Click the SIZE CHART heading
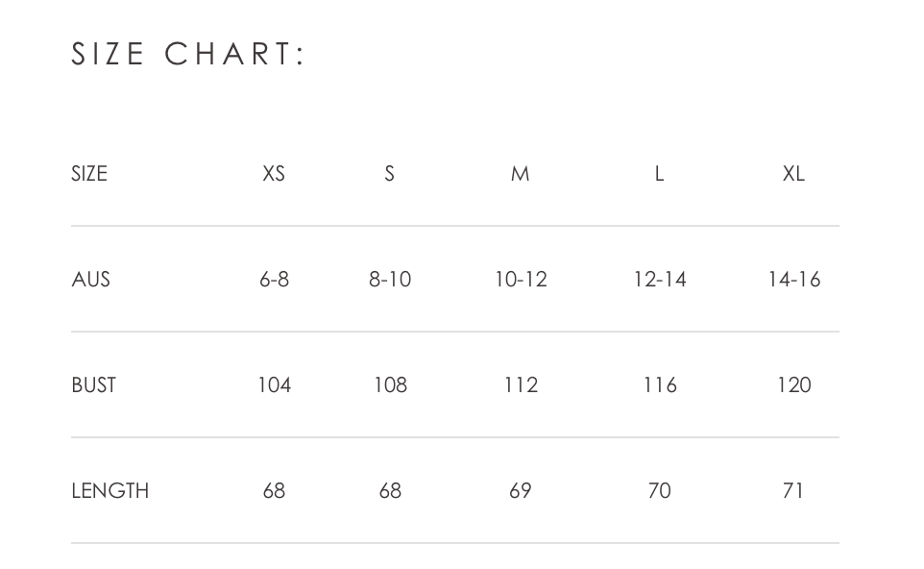The height and width of the screenshot is (569, 924). [x=188, y=54]
